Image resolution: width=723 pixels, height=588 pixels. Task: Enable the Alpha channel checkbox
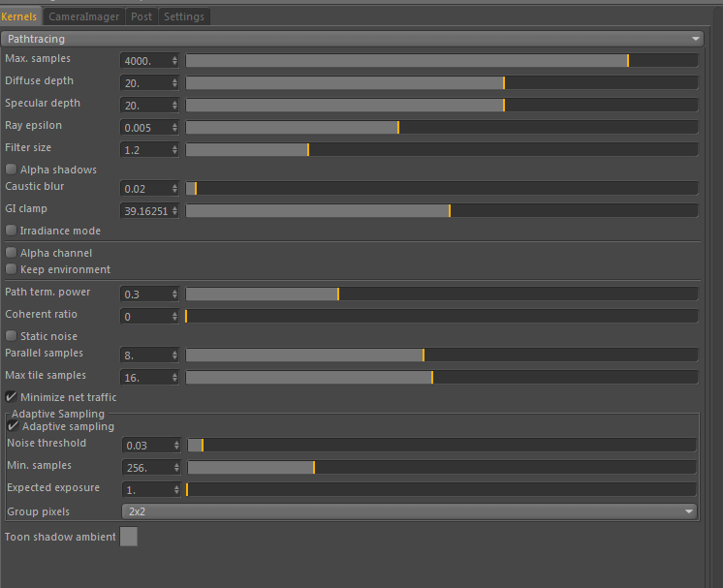coord(11,252)
